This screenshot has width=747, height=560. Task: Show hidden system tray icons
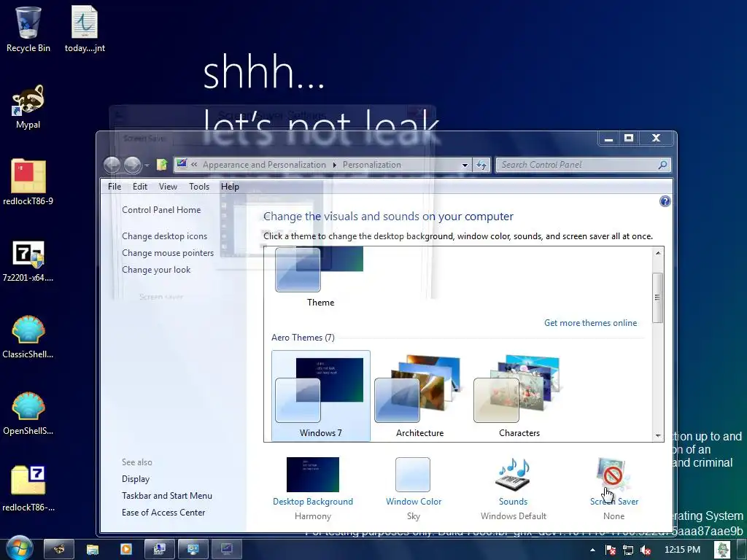tap(592, 550)
